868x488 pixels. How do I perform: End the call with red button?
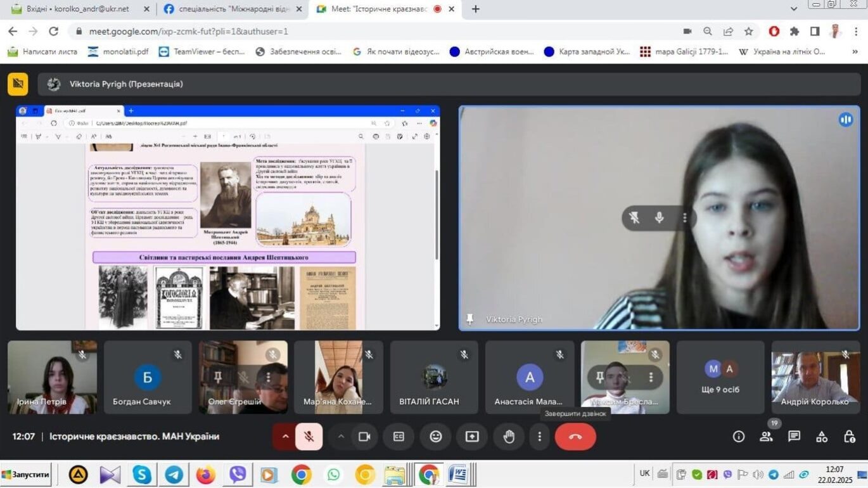point(575,437)
